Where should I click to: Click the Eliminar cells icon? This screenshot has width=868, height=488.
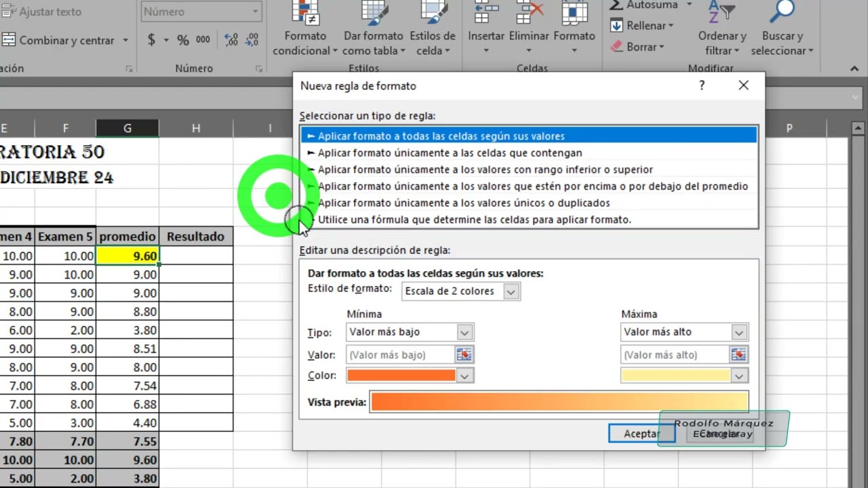coord(530,14)
